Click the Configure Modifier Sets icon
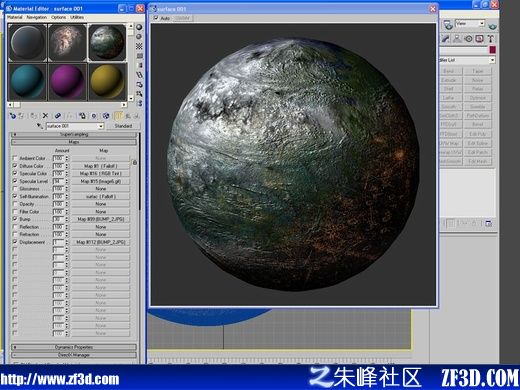 coord(488,223)
